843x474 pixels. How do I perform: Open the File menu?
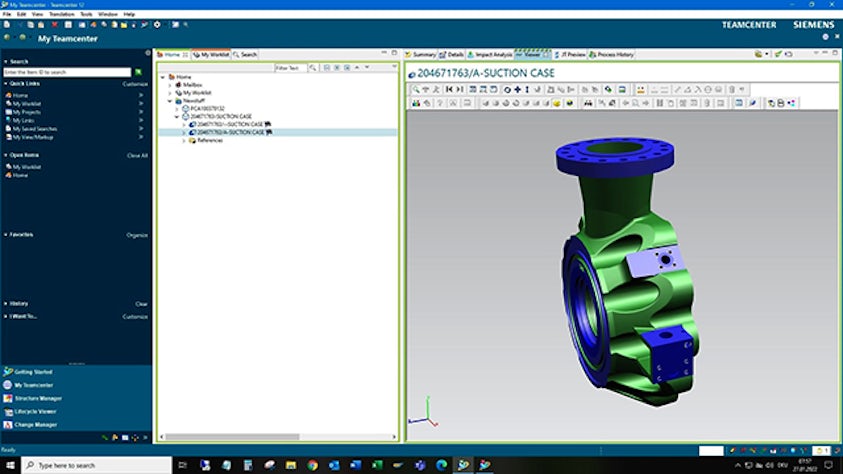pyautogui.click(x=6, y=14)
